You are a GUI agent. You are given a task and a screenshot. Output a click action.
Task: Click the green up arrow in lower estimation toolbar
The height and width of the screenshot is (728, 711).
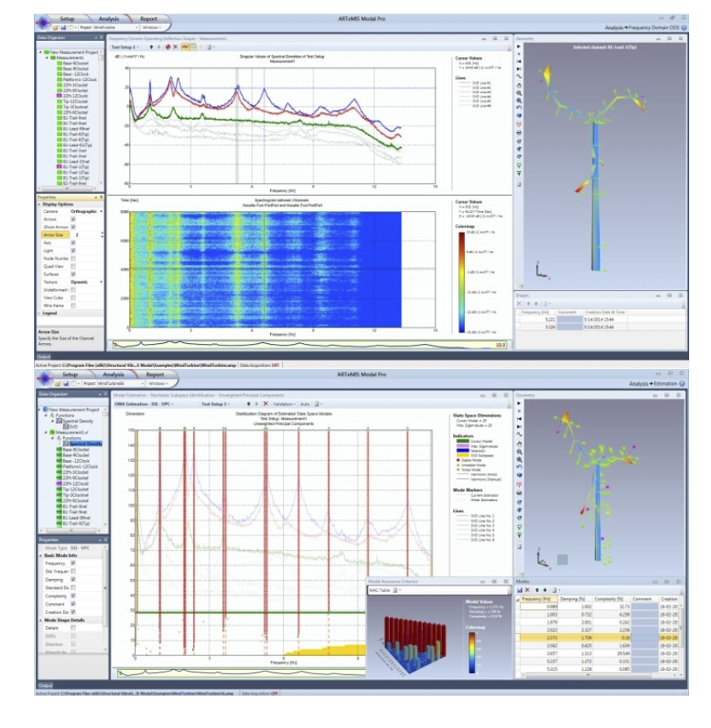(247, 403)
